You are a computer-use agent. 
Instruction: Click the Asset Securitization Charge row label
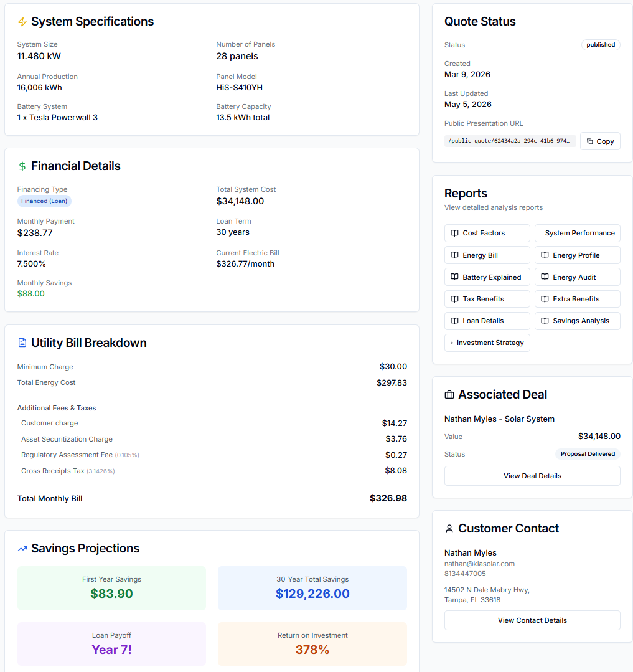[67, 439]
